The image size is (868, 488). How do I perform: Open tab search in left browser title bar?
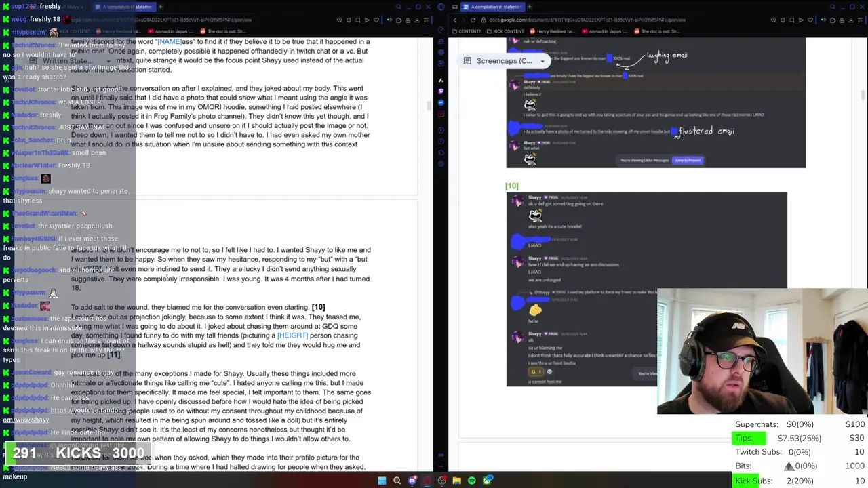tap(398, 7)
